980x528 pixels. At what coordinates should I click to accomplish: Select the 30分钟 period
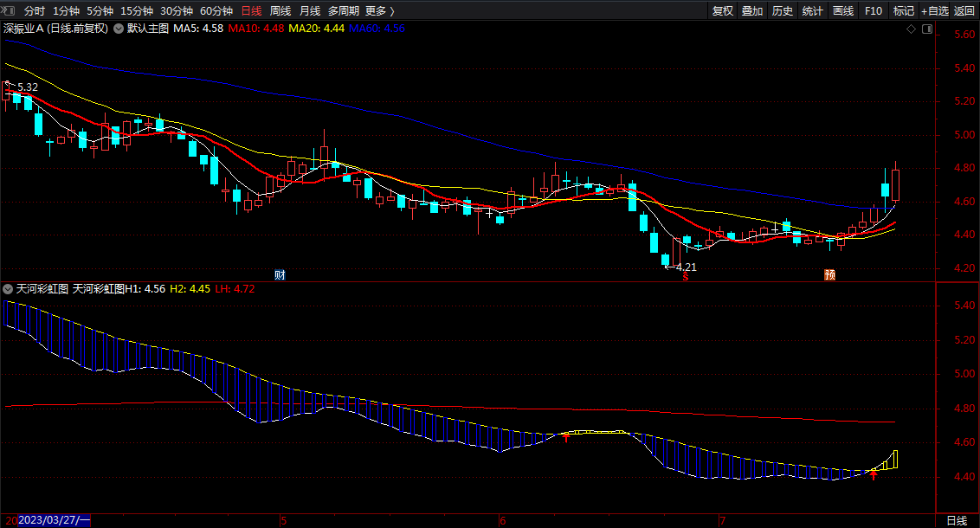coord(177,10)
